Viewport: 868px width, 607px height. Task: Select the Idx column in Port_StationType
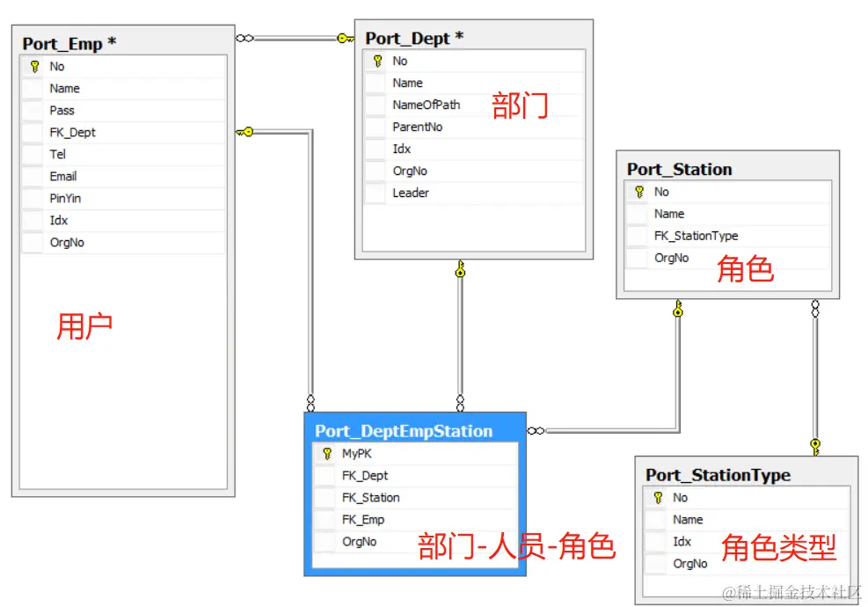coord(747,542)
